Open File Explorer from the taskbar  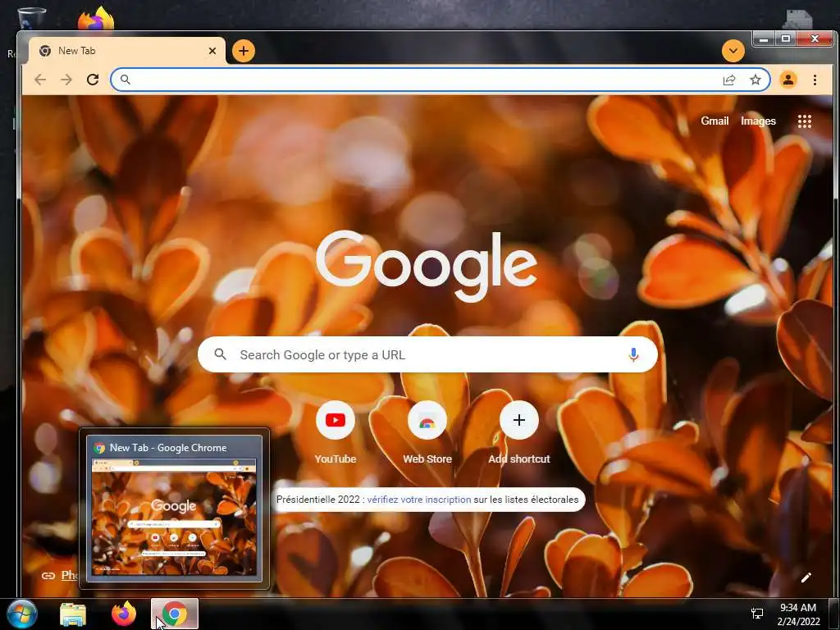pos(73,614)
